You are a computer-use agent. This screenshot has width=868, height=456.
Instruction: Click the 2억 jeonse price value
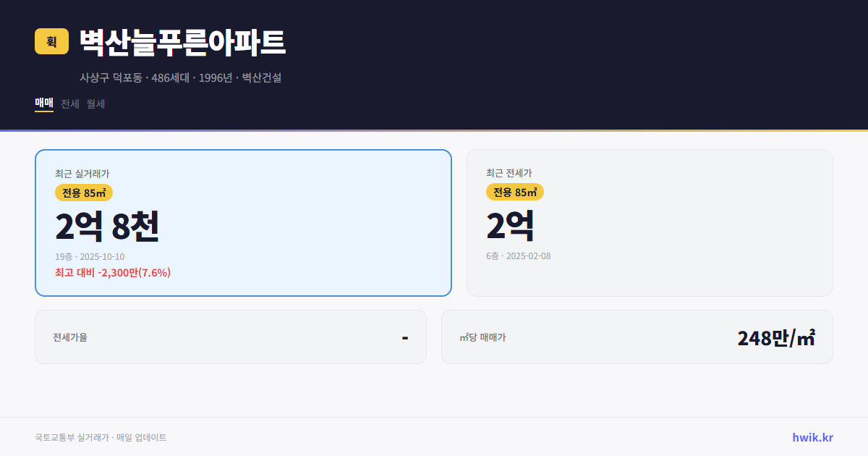pyautogui.click(x=510, y=226)
